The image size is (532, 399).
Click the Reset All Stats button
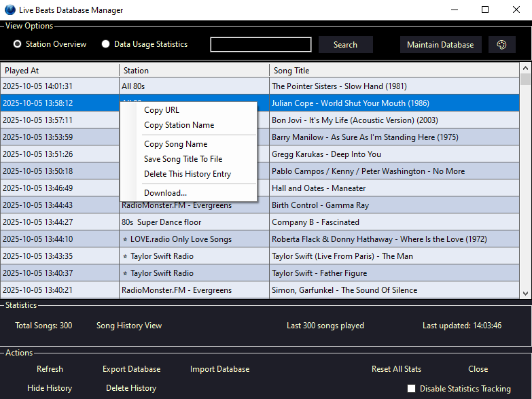click(396, 369)
